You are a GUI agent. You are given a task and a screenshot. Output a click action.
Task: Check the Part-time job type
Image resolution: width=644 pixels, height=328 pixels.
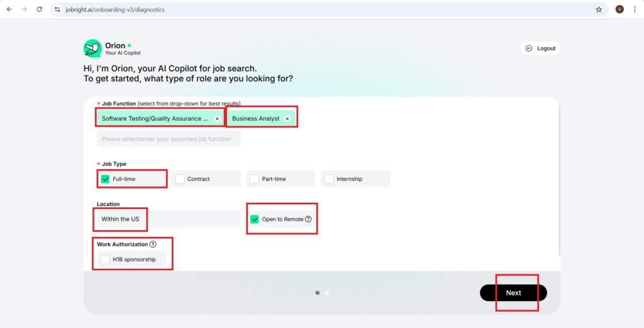click(x=254, y=179)
